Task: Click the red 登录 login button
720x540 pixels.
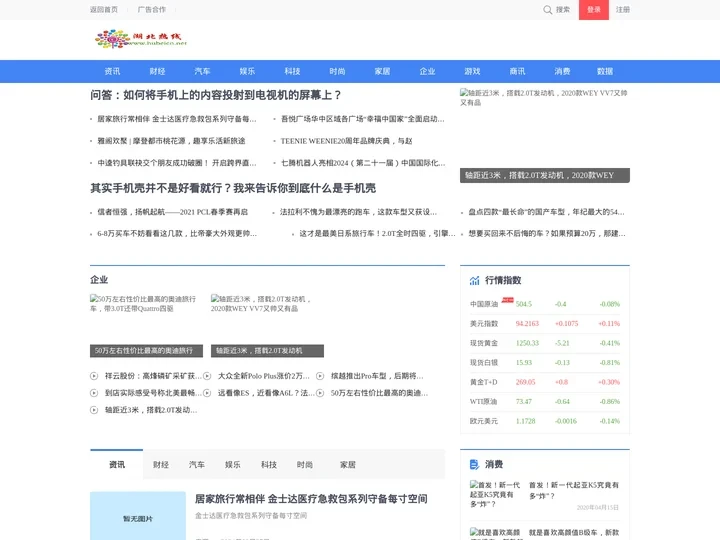Action: coord(594,10)
